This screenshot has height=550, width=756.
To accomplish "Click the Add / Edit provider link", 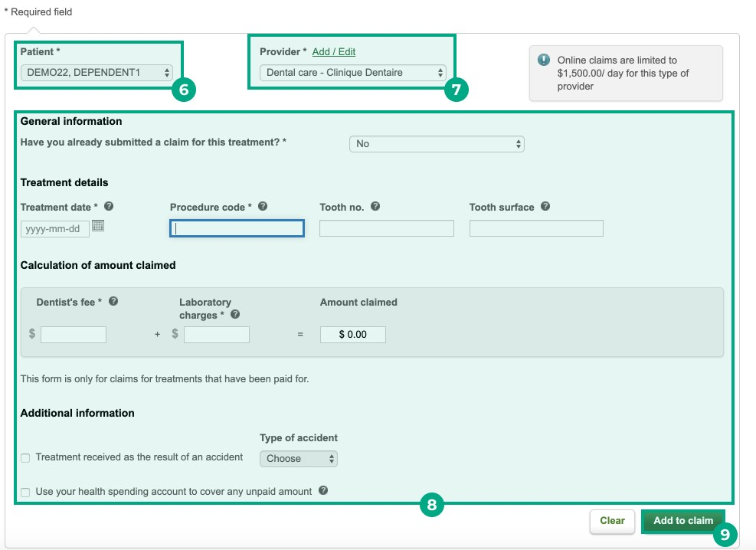I will 333,51.
